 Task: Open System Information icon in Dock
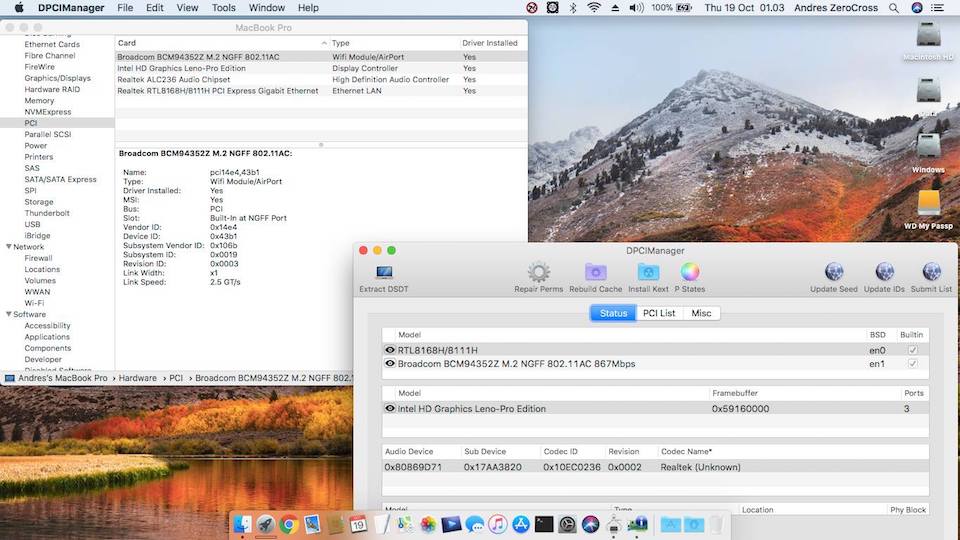[637, 524]
